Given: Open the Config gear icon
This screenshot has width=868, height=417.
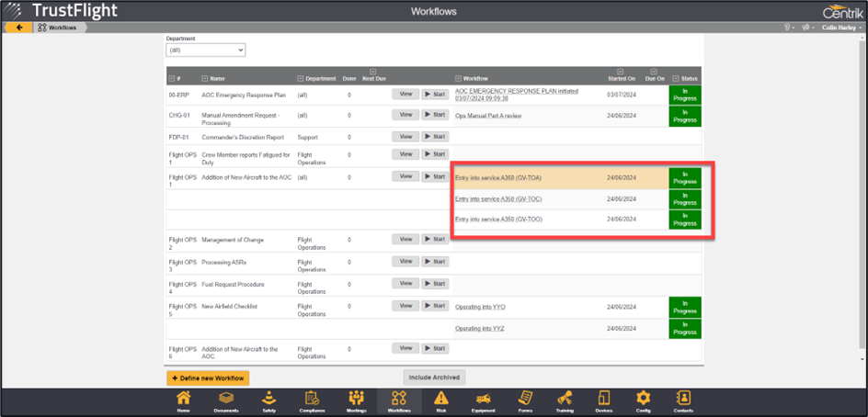Looking at the screenshot, I should (x=644, y=400).
